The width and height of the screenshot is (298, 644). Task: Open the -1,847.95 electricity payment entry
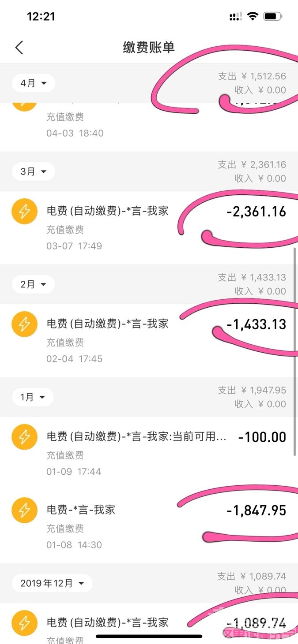149,526
